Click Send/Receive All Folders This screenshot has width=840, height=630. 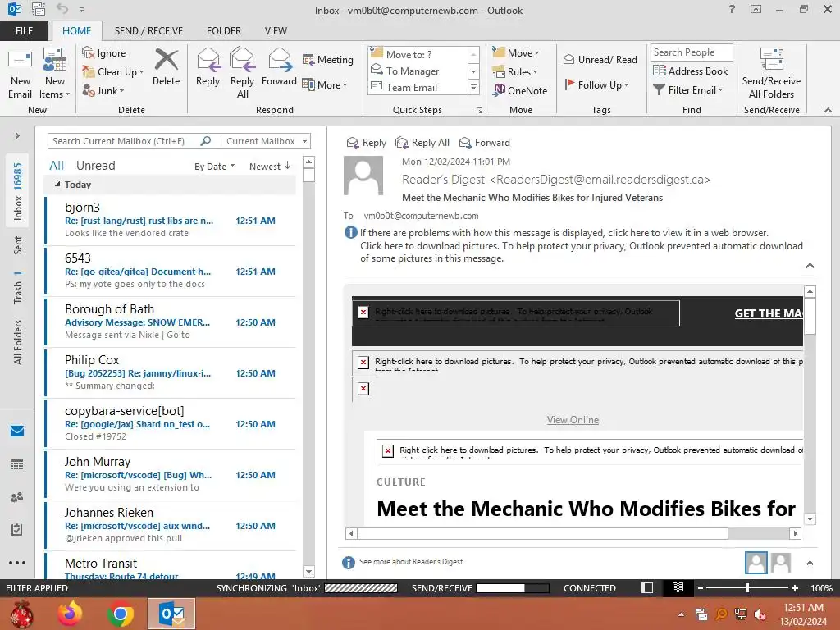pyautogui.click(x=771, y=74)
